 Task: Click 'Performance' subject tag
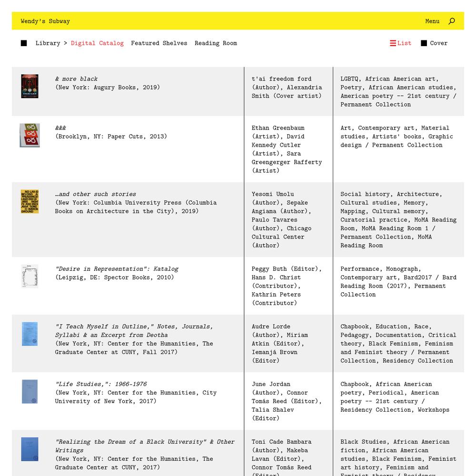[360, 268]
